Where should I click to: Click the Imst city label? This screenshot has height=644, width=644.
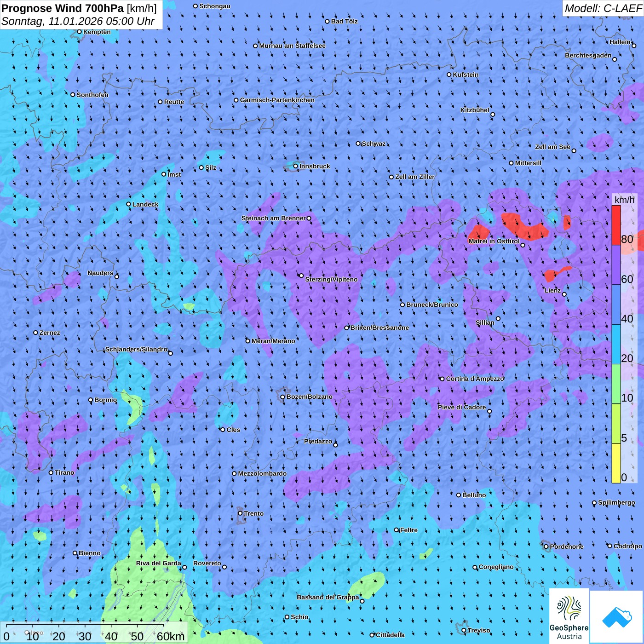pyautogui.click(x=174, y=174)
